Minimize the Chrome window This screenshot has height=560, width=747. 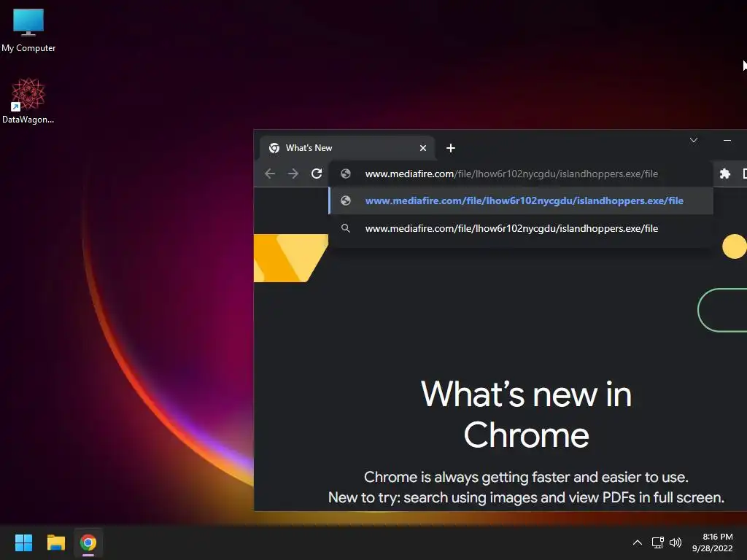point(727,140)
